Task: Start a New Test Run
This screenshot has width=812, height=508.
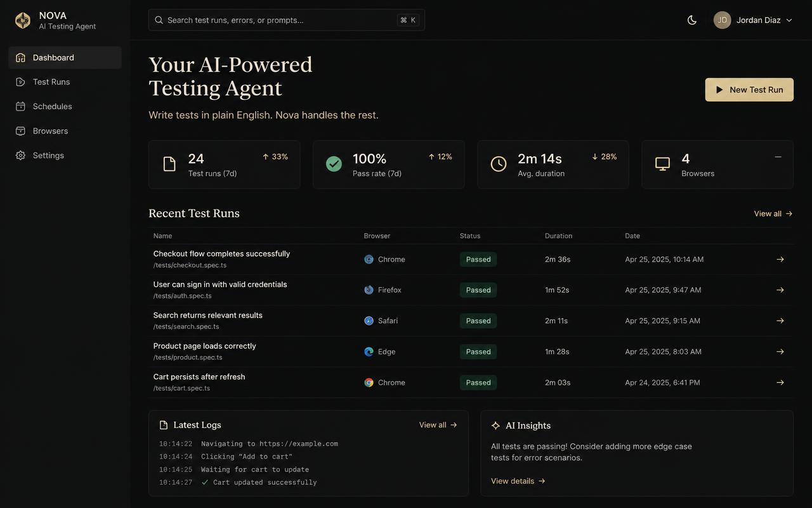Action: point(749,90)
